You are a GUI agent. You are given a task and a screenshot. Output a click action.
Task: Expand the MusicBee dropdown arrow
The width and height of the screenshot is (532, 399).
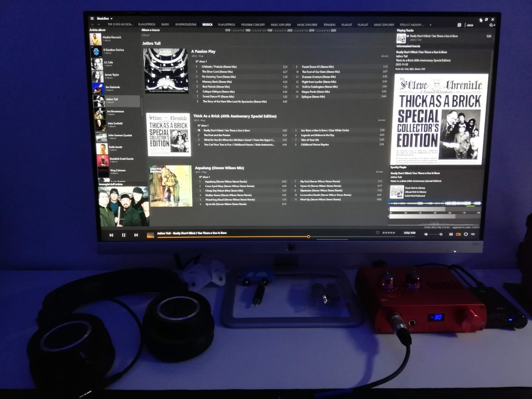click(x=111, y=19)
